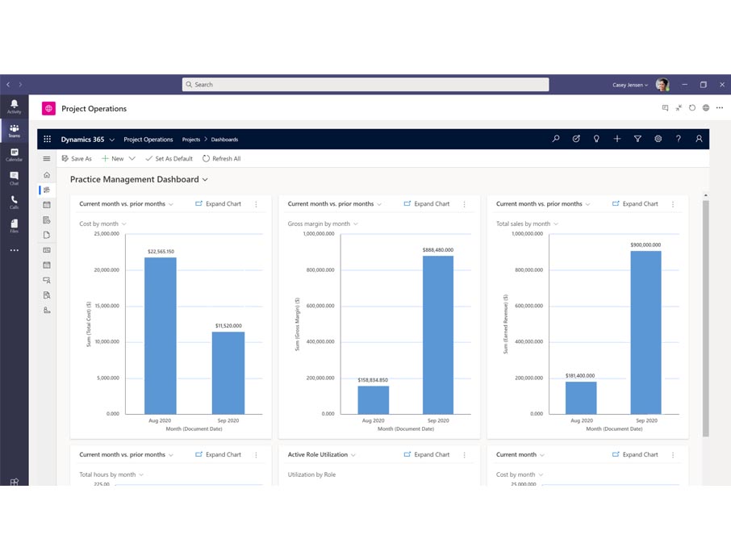Image resolution: width=731 pixels, height=560 pixels.
Task: Navigate to Projects in the breadcrumb
Action: pos(191,139)
